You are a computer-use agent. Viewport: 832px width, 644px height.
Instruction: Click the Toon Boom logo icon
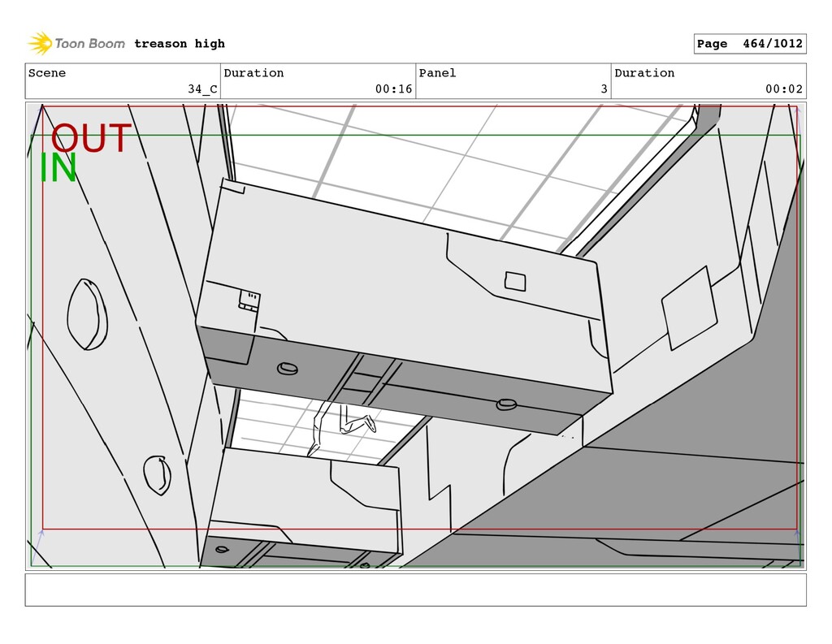coord(41,44)
